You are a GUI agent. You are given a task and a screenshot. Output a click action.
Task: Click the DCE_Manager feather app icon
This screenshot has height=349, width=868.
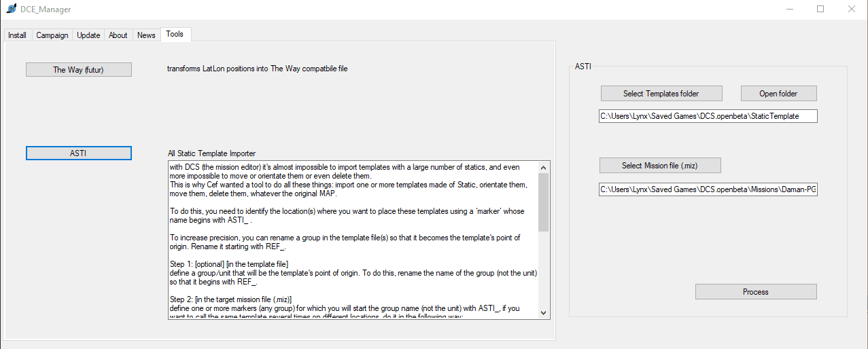[11, 9]
